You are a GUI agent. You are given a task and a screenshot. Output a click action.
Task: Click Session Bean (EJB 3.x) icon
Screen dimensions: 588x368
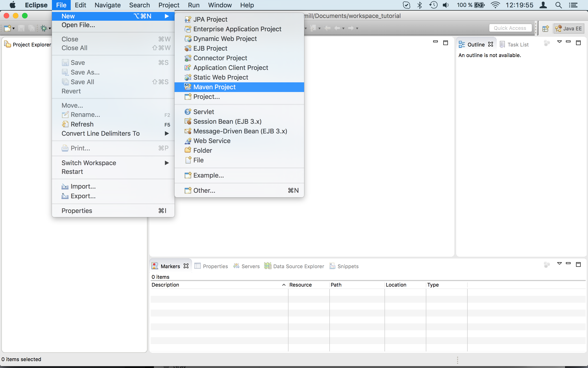click(x=188, y=121)
